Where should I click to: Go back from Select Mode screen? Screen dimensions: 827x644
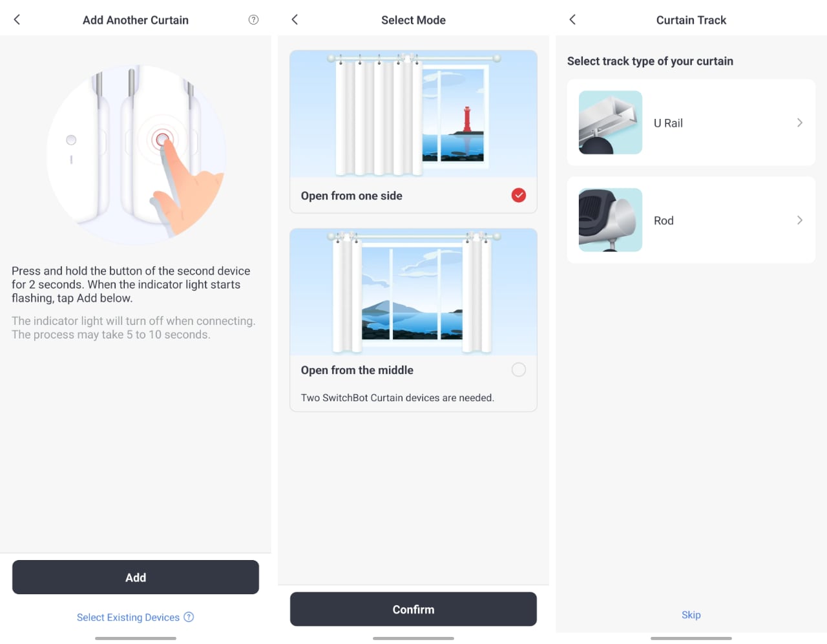click(x=295, y=19)
